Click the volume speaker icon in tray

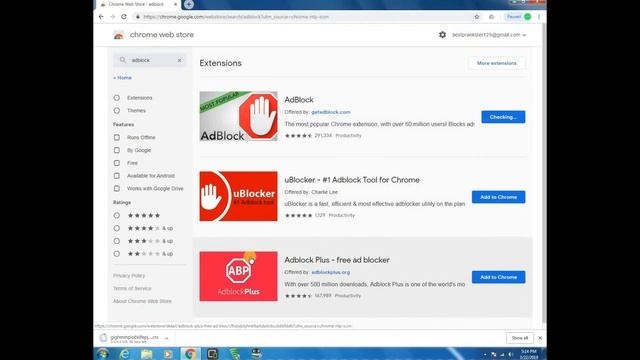(x=510, y=354)
